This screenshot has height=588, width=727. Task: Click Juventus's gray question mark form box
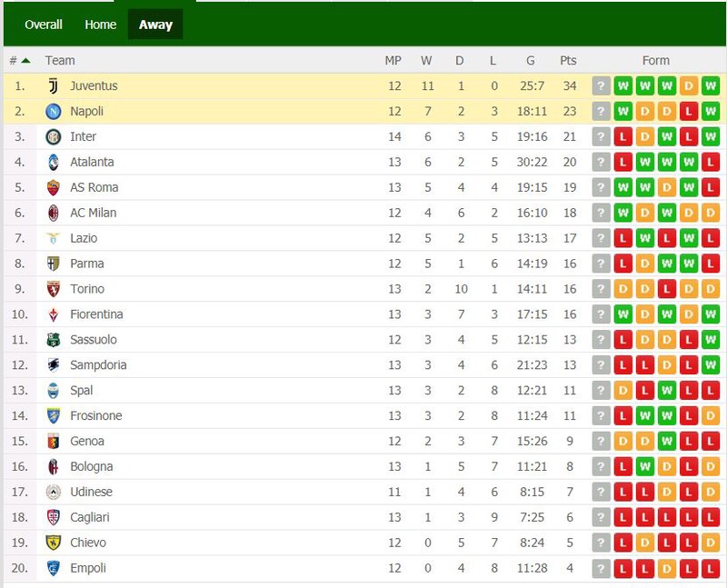tap(601, 85)
